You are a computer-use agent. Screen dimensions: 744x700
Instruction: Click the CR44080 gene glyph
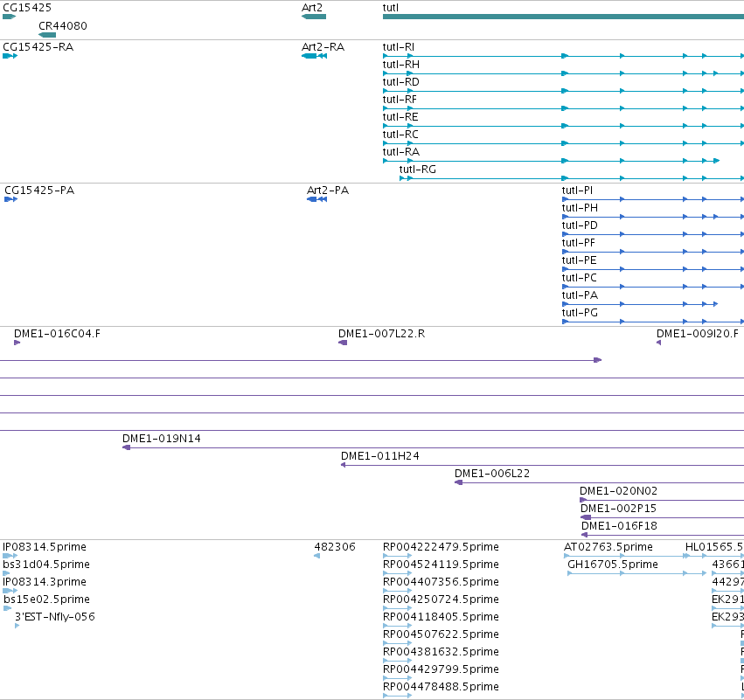[x=47, y=35]
